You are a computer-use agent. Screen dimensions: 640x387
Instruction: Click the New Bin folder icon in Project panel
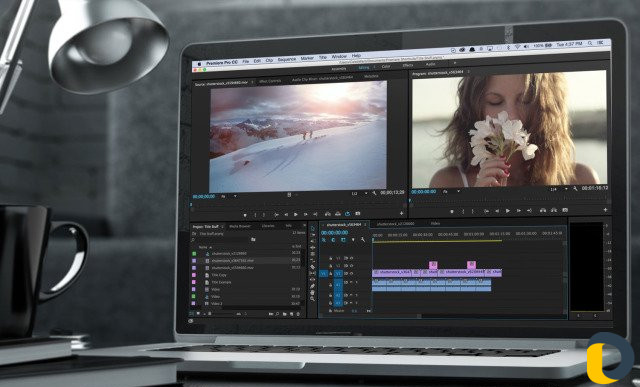click(284, 314)
